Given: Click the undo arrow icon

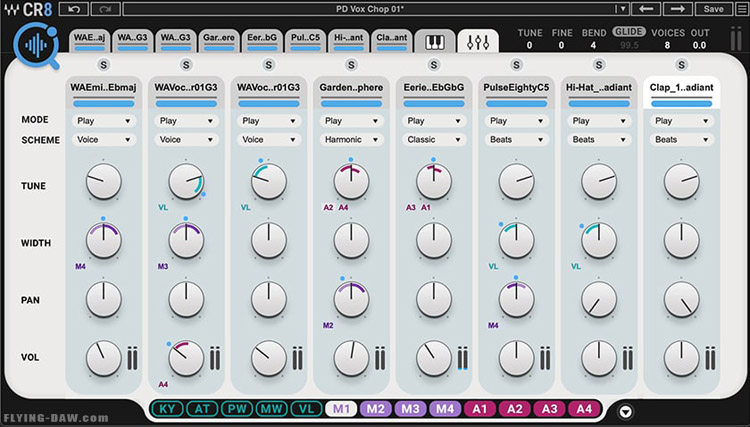Looking at the screenshot, I should click(x=71, y=9).
